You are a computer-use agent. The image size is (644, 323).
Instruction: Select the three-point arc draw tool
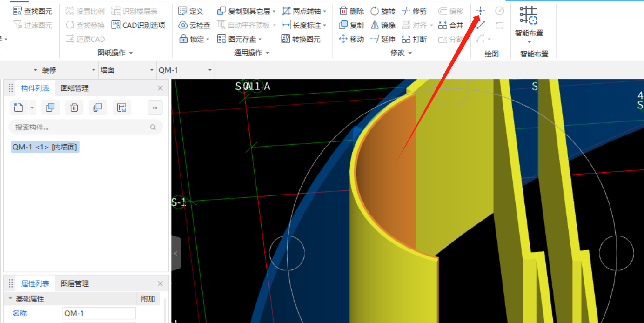pyautogui.click(x=480, y=39)
